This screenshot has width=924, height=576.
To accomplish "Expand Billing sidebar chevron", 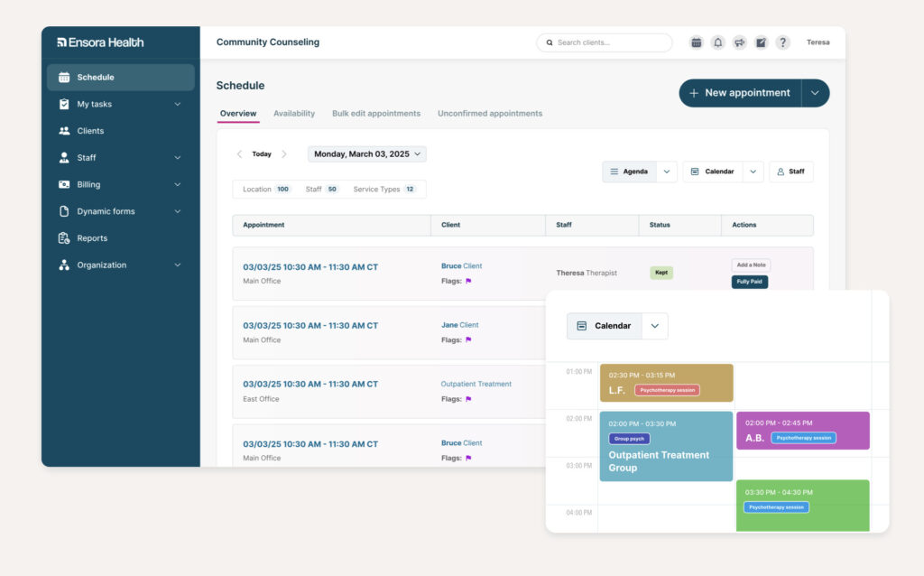I will pyautogui.click(x=178, y=184).
